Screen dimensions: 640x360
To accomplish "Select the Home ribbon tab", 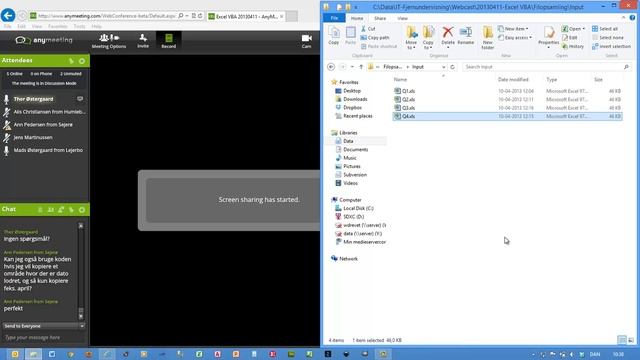I will pos(357,18).
